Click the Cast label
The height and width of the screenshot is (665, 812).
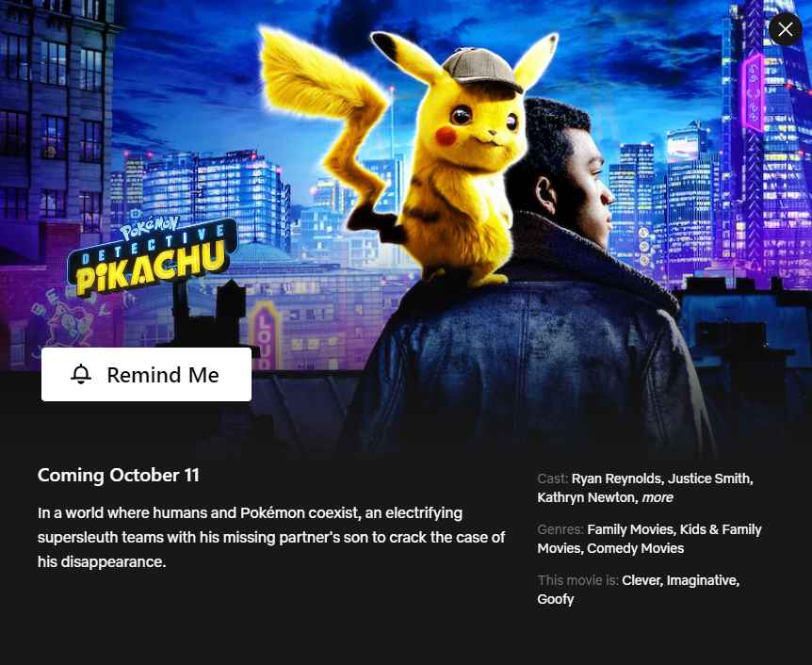coord(552,478)
